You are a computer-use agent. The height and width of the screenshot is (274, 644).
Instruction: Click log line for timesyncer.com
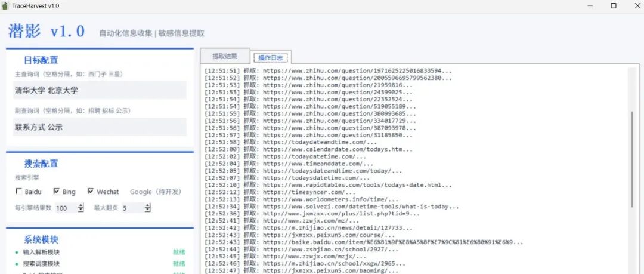pos(280,192)
